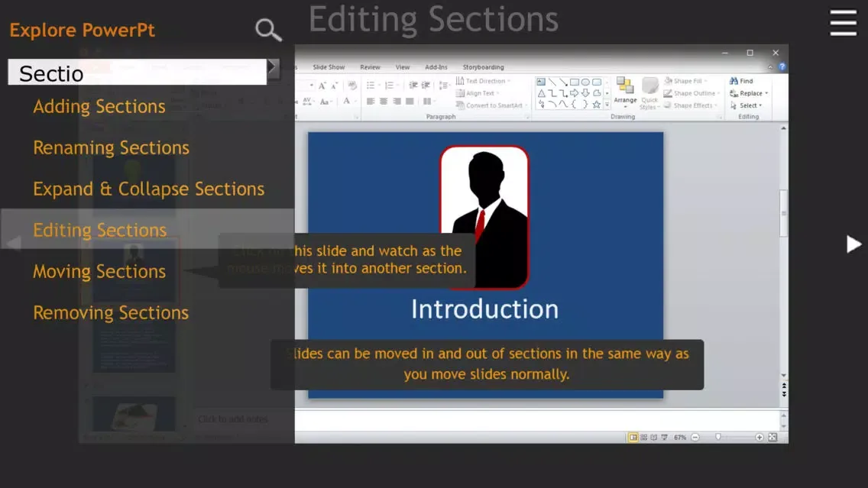Align text right in Paragraph group
The height and width of the screenshot is (488, 868).
click(x=397, y=102)
